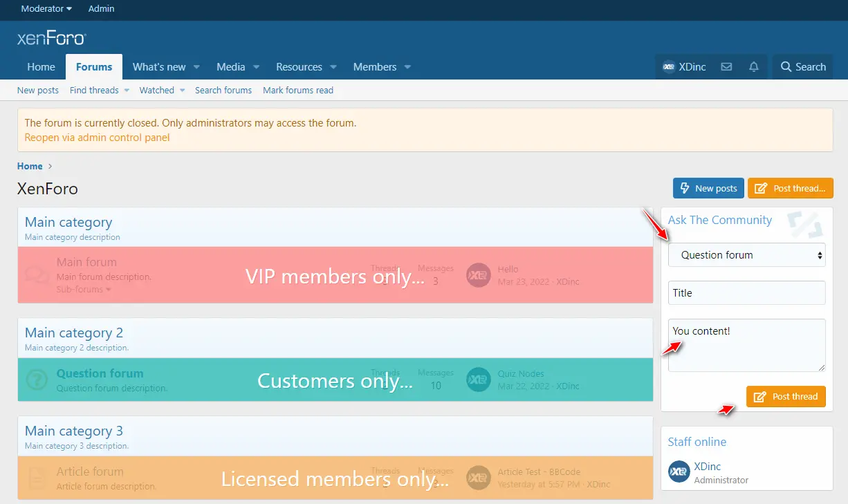
Task: Open the Question forum select box
Action: point(746,255)
